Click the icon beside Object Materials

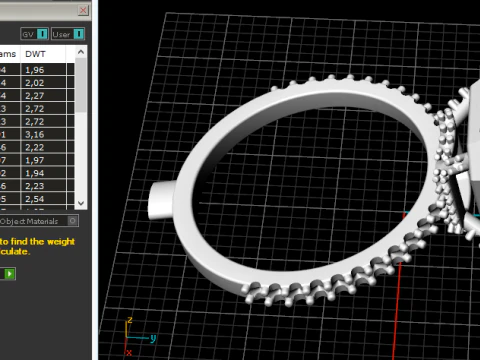(x=72, y=221)
